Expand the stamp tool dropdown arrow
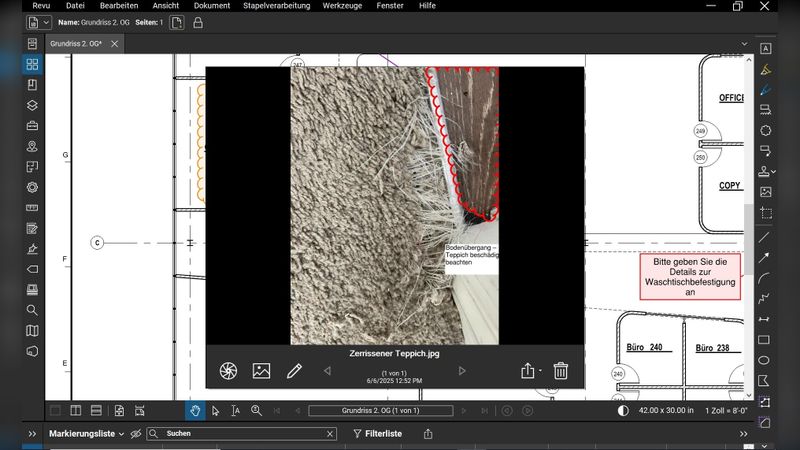Image resolution: width=800 pixels, height=450 pixels. (773, 172)
